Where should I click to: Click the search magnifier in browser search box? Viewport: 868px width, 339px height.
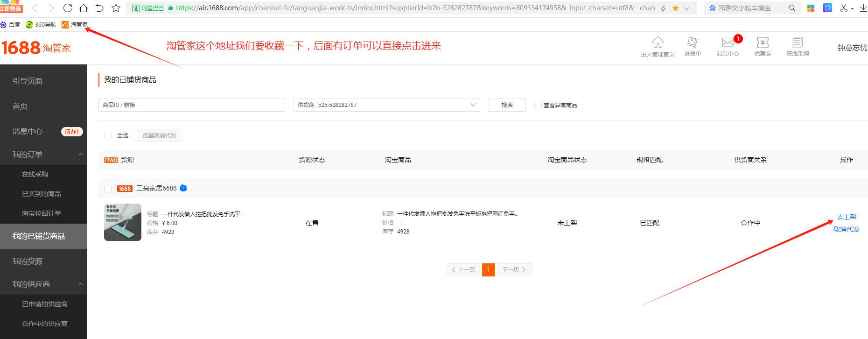(x=792, y=8)
